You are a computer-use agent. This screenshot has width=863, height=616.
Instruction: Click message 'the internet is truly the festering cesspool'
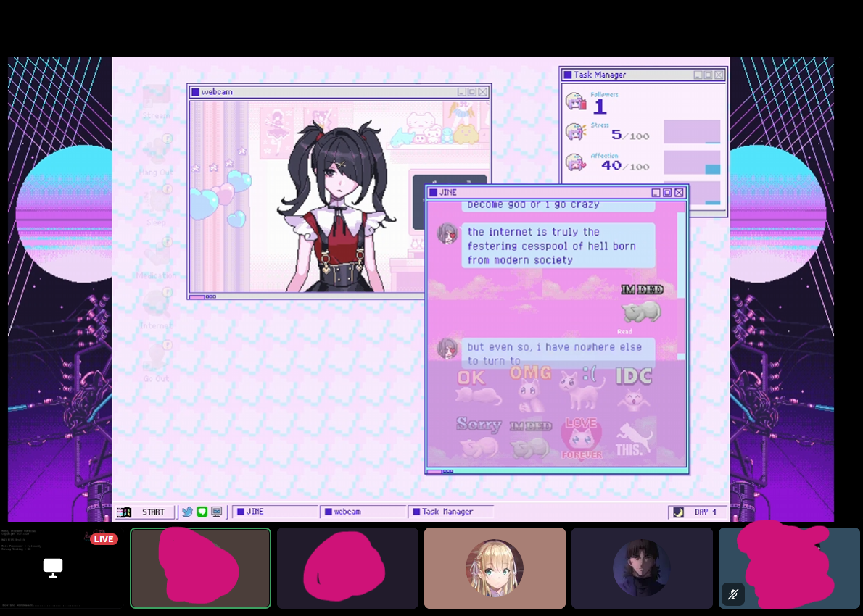(558, 246)
